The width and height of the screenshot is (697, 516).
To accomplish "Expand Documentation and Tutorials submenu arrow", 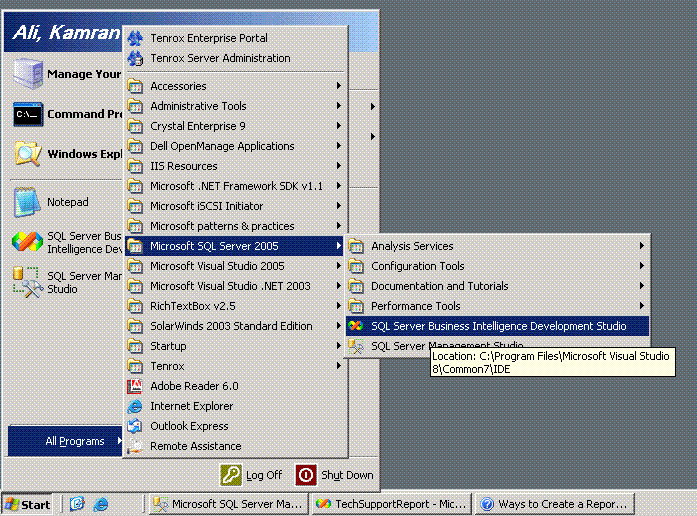I will 642,285.
